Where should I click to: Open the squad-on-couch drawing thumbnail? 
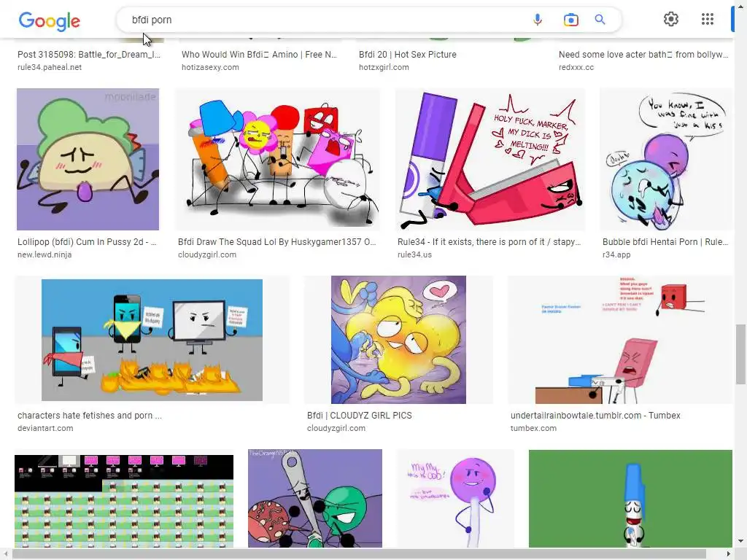click(x=278, y=160)
